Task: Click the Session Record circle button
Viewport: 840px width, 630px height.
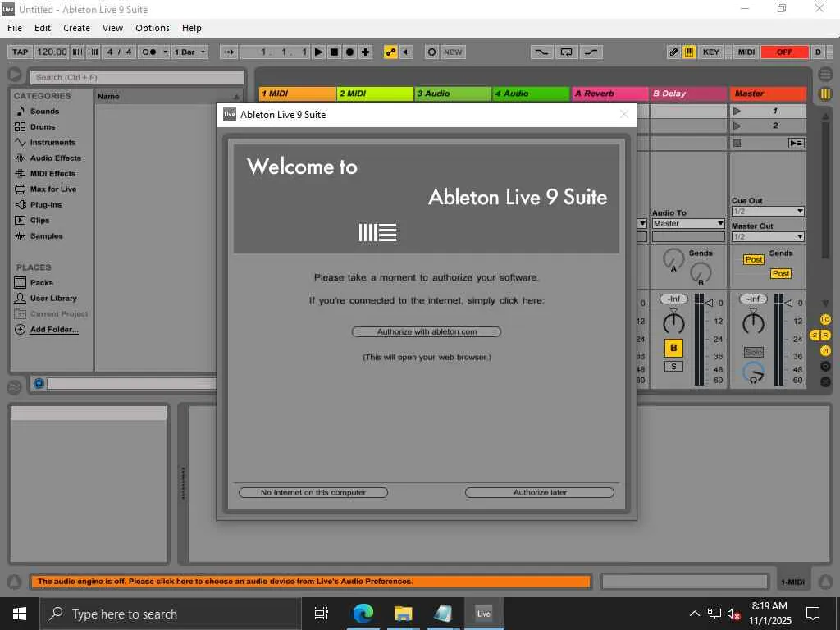Action: (431, 52)
